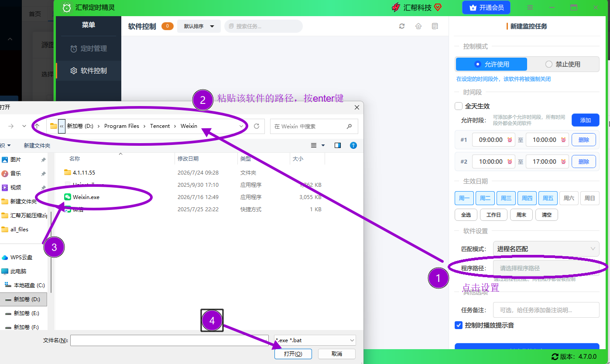Click the 4.1.11.55 folder icon
The image size is (610, 364).
click(67, 172)
